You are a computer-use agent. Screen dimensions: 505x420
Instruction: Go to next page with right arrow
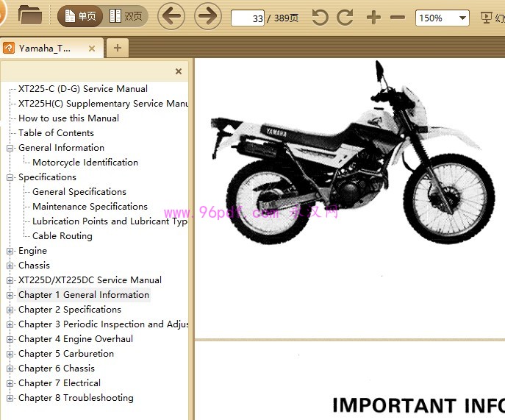(208, 15)
